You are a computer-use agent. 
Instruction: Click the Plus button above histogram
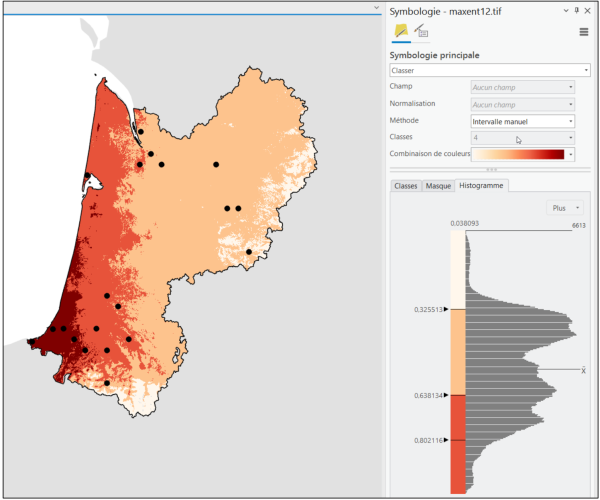[x=562, y=208]
